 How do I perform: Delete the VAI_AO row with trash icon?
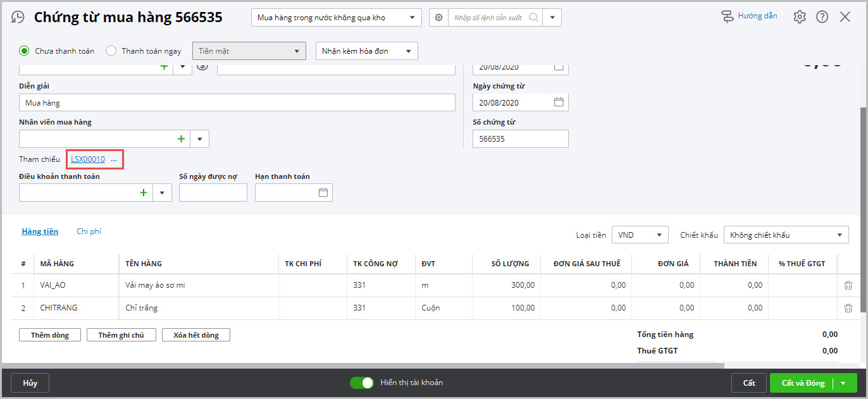tap(848, 285)
